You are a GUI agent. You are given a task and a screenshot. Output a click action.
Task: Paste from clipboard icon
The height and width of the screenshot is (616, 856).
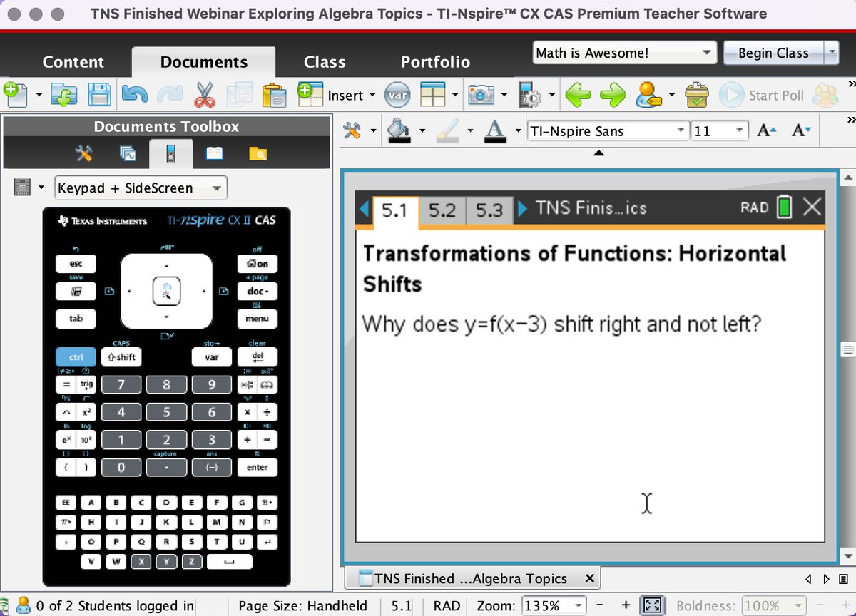[274, 95]
